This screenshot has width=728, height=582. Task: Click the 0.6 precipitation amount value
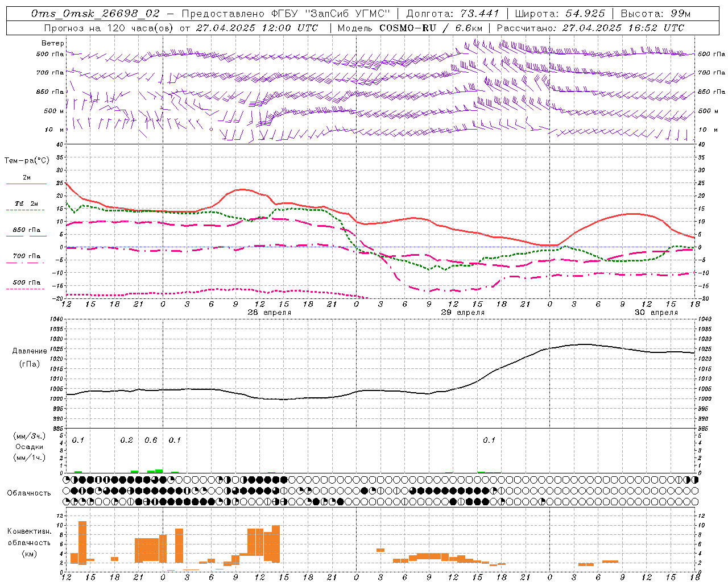[x=151, y=440]
